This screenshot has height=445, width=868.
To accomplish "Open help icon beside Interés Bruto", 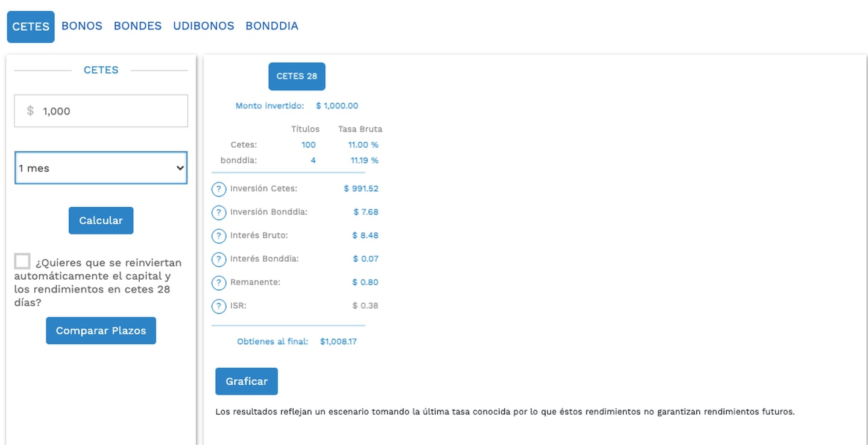I will click(x=219, y=236).
